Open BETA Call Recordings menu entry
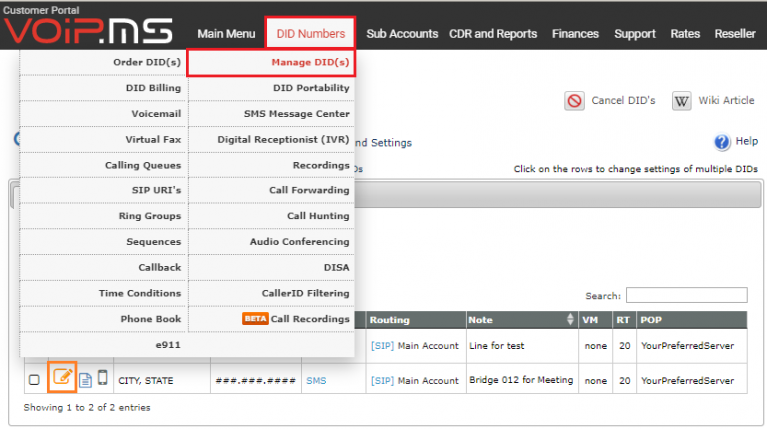767x429 pixels. 296,319
